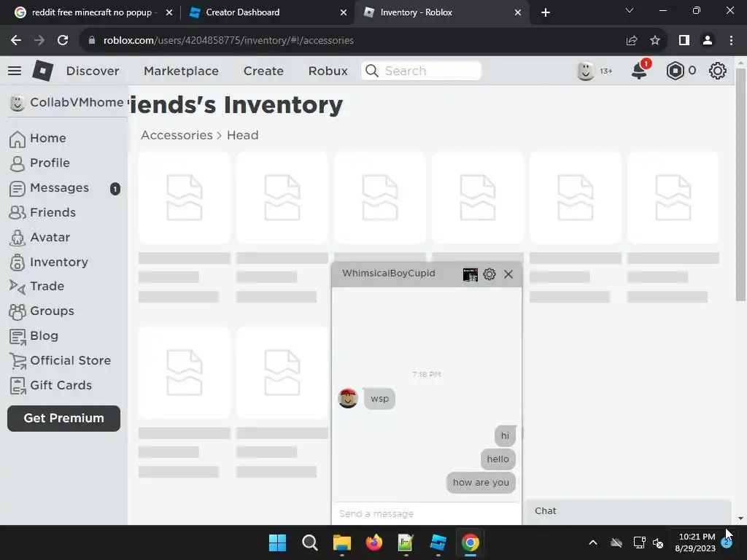
Task: Open the Chrome profile icon
Action: 708,41
